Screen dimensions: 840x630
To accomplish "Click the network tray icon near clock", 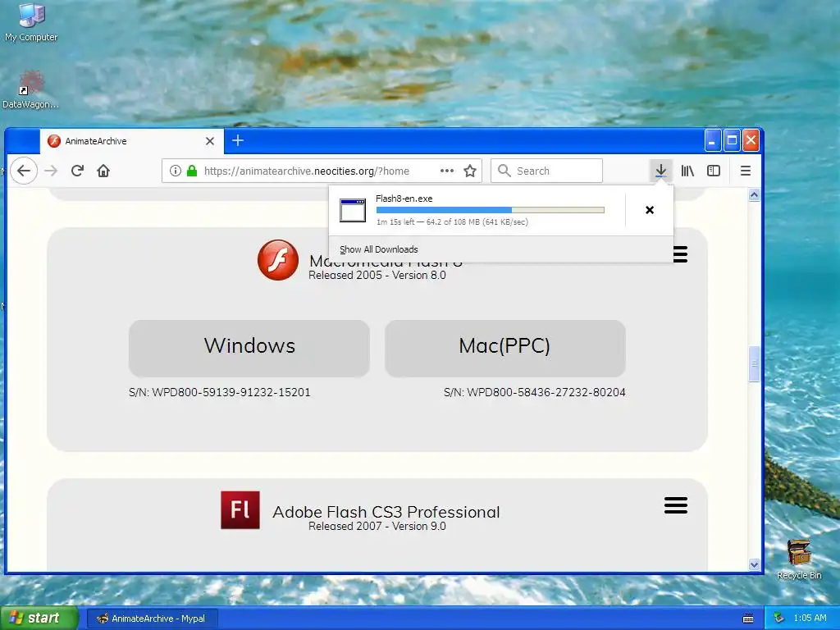I will [x=779, y=619].
